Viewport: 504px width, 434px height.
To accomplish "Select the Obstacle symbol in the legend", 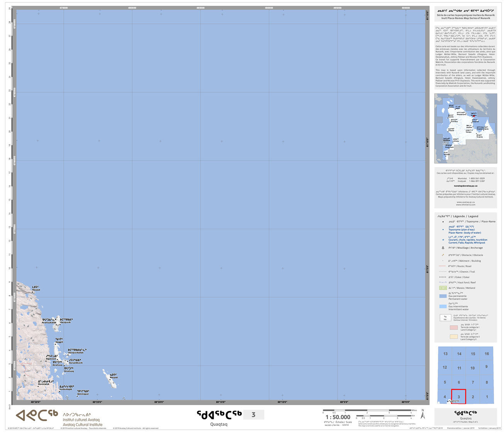I will (x=443, y=255).
